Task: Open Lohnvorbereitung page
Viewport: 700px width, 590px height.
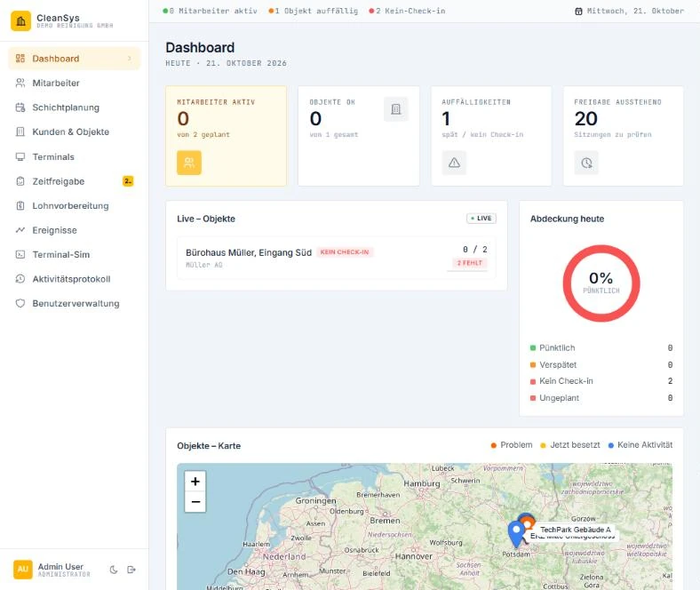Action: click(74, 206)
